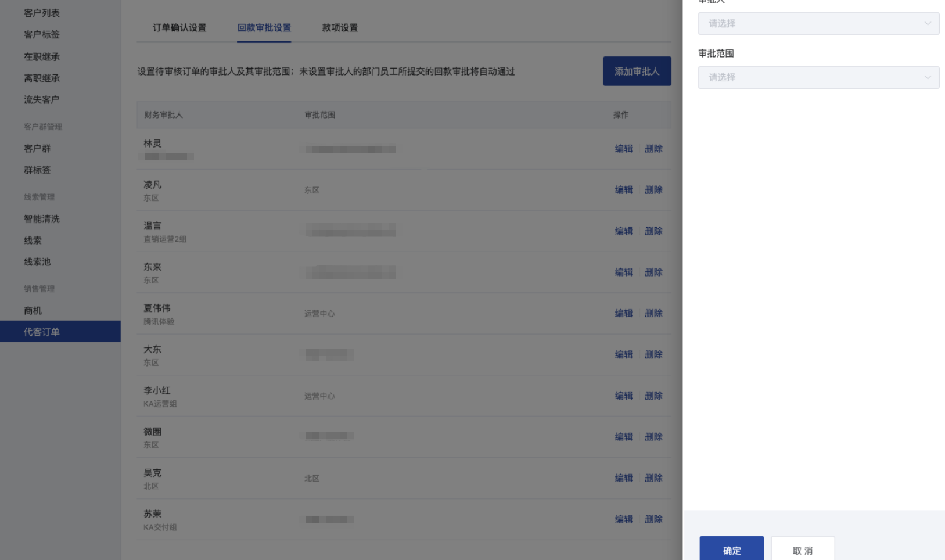Screen dimensions: 945x560
Task: Open 客户标签 in the sidebar
Action: pyautogui.click(x=42, y=34)
